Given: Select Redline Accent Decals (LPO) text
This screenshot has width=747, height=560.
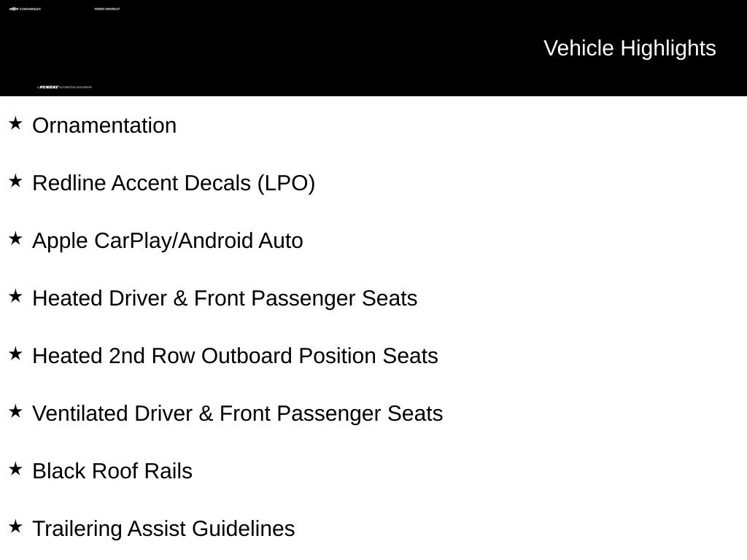Looking at the screenshot, I should pyautogui.click(x=174, y=183).
